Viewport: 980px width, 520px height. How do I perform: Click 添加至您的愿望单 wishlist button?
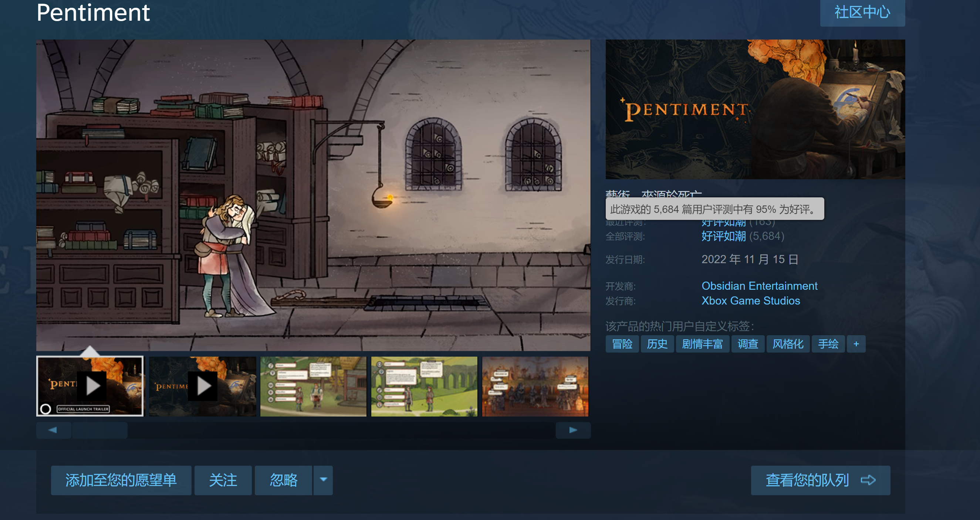(x=121, y=480)
